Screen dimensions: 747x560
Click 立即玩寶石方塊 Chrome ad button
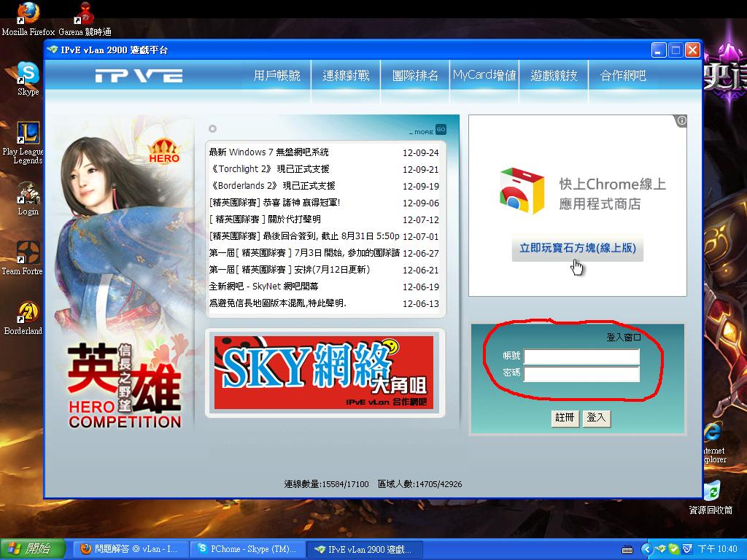click(578, 249)
